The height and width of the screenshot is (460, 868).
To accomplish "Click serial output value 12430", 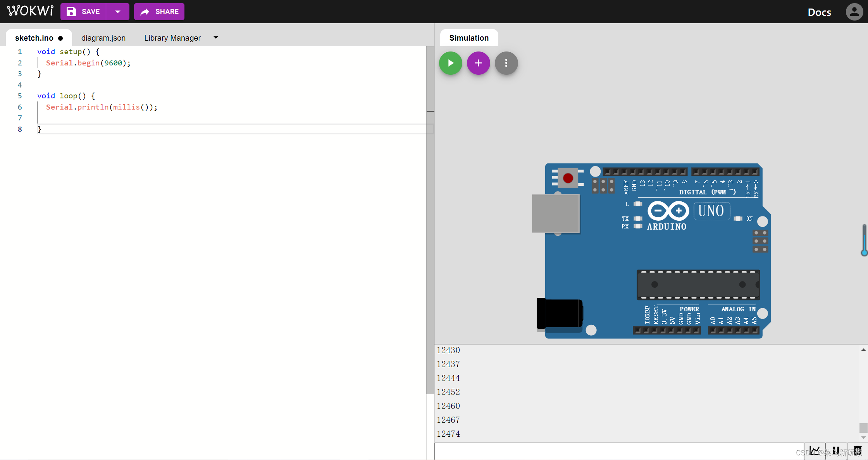I will 448,350.
